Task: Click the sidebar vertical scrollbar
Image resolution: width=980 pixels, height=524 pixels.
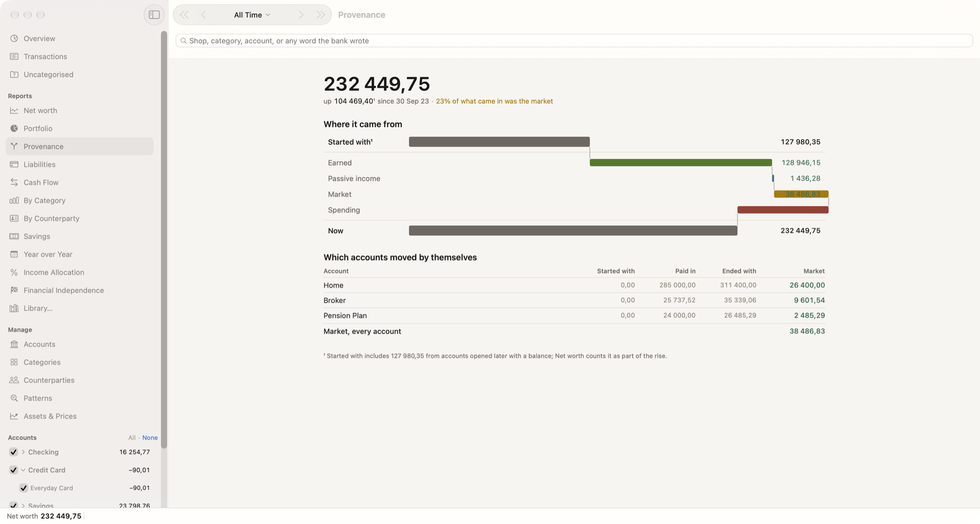Action: tap(164, 240)
